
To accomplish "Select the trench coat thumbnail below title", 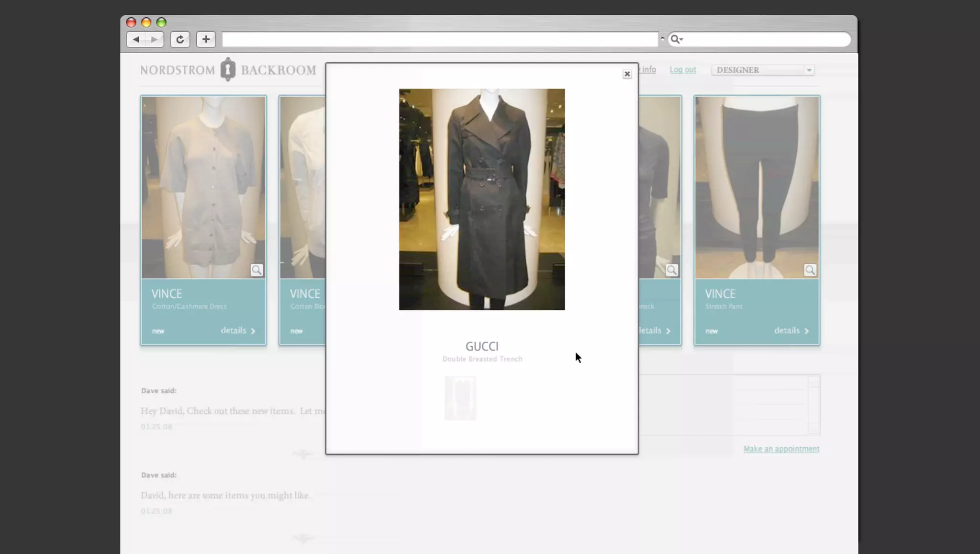I will coord(460,398).
